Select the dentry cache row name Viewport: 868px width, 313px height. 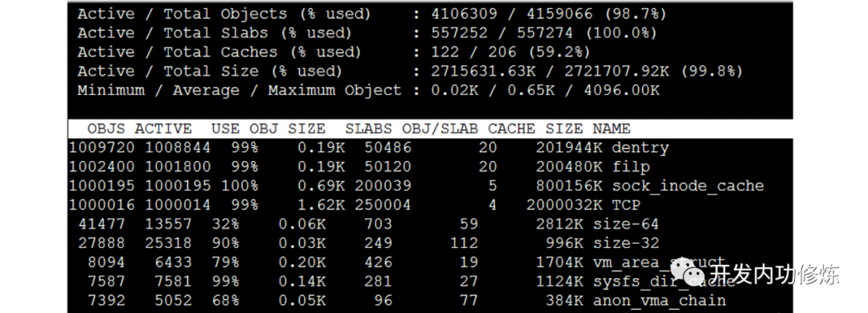[x=641, y=149]
